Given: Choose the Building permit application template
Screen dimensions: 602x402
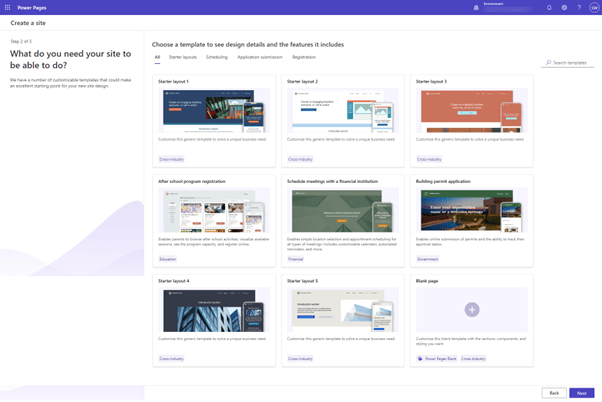Looking at the screenshot, I should point(472,211).
